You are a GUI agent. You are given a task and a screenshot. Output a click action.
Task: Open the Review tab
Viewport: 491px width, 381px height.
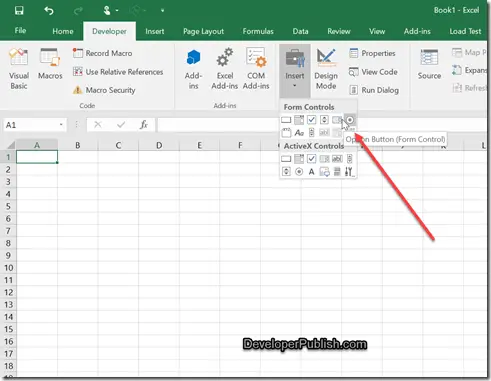coord(339,31)
